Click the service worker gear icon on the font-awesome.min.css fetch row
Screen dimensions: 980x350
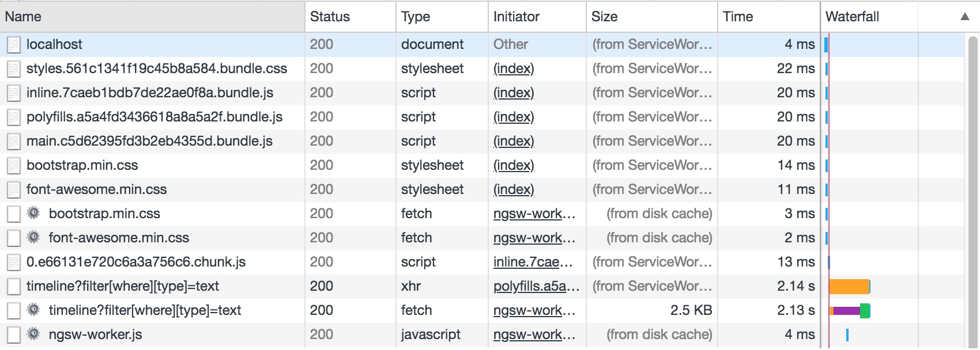coord(34,238)
